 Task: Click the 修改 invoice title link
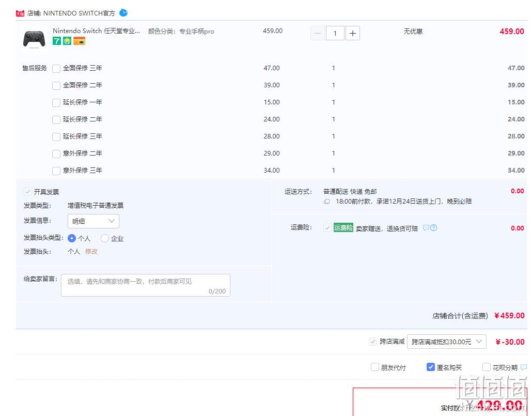tap(91, 252)
